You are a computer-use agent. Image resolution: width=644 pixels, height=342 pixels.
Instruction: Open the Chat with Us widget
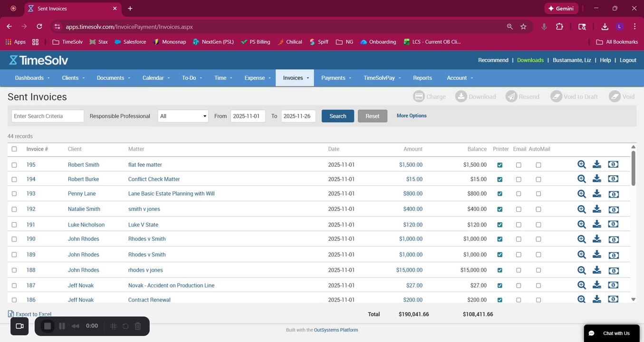(x=611, y=333)
